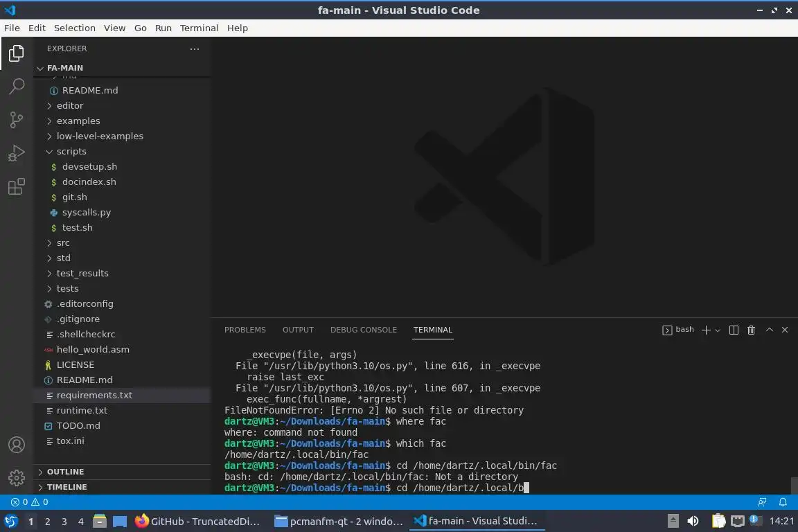Open the Go menu
Viewport: 798px width, 532px height.
pyautogui.click(x=141, y=28)
